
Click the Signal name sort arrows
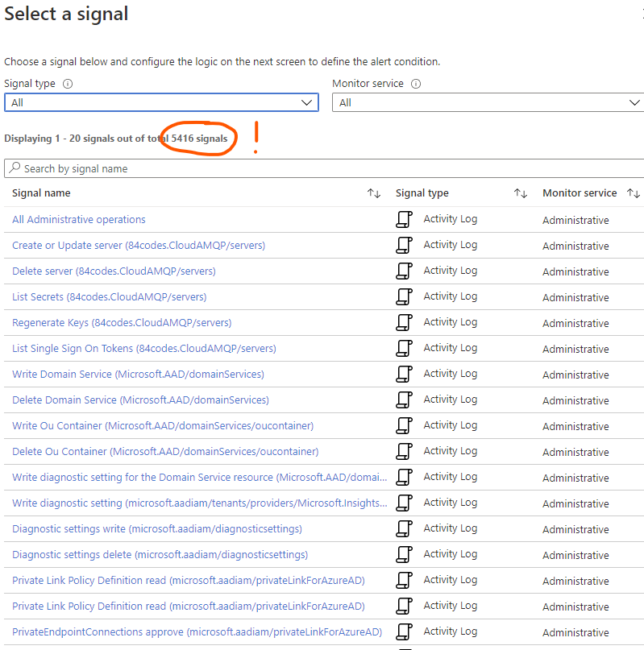click(374, 193)
